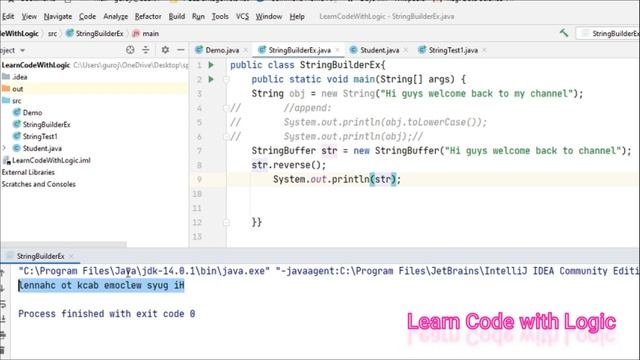Select the Demo class in project tree

point(27,112)
